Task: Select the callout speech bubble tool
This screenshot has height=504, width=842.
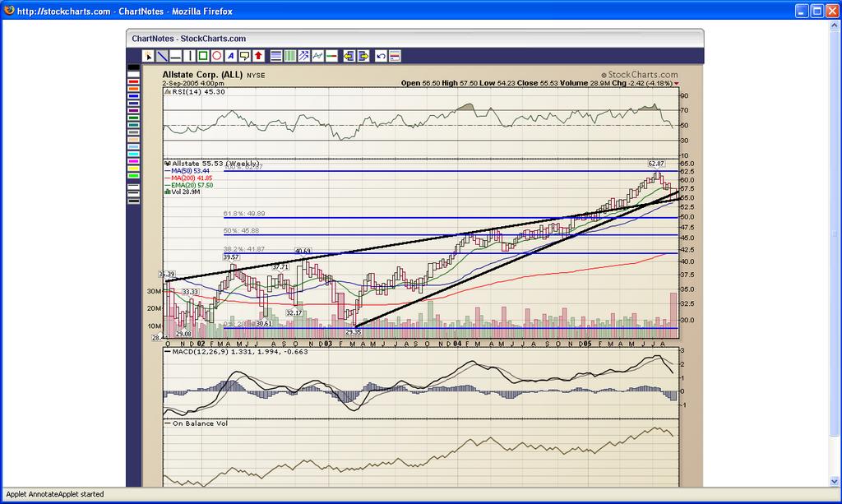Action: (x=245, y=56)
